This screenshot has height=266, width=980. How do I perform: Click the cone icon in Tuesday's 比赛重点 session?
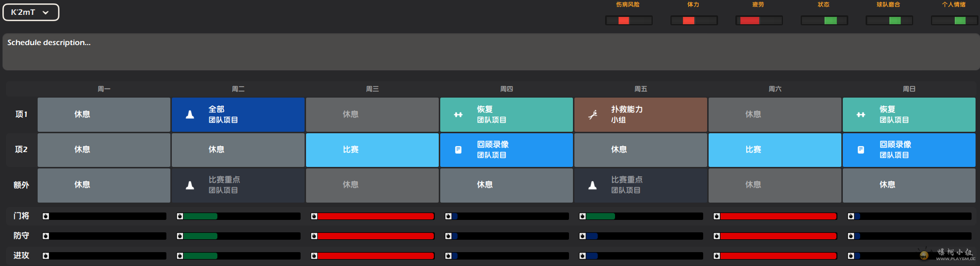pos(190,185)
